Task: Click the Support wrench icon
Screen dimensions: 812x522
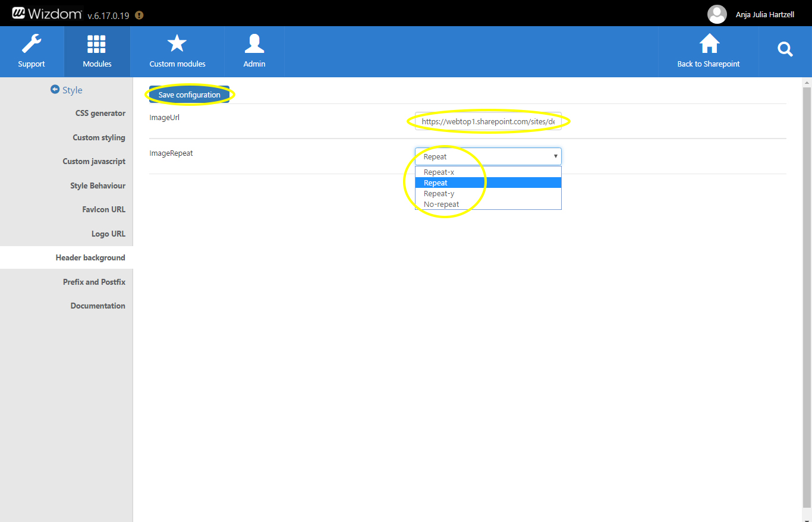Action: click(x=32, y=45)
